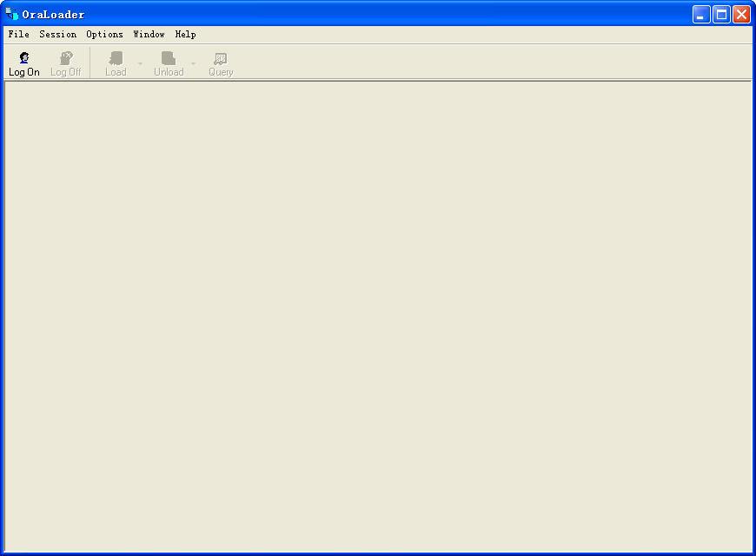756x556 pixels.
Task: Open the Session menu
Action: point(58,34)
